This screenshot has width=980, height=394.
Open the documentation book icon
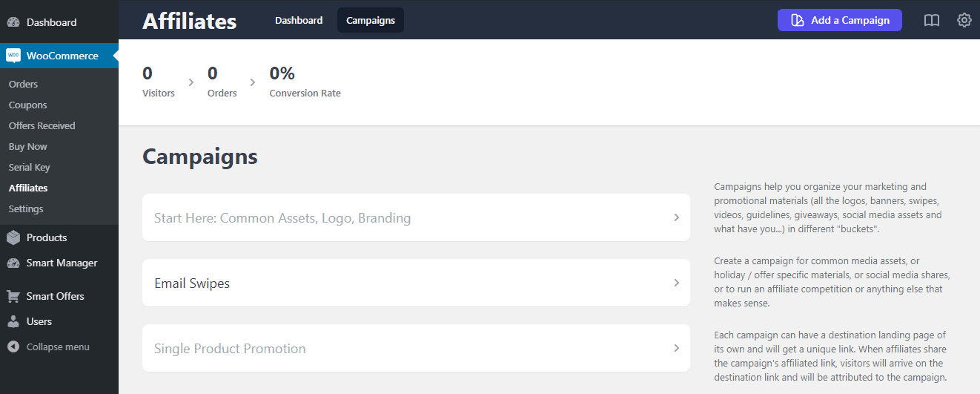click(x=932, y=20)
